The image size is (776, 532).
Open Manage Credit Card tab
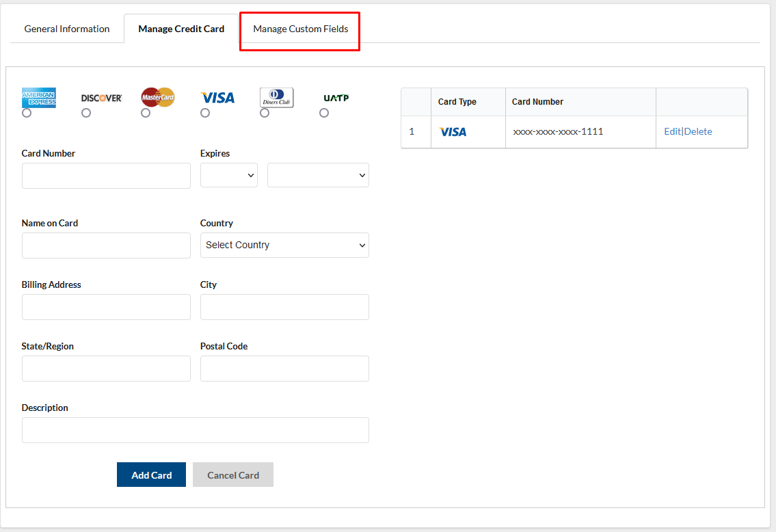tap(181, 29)
